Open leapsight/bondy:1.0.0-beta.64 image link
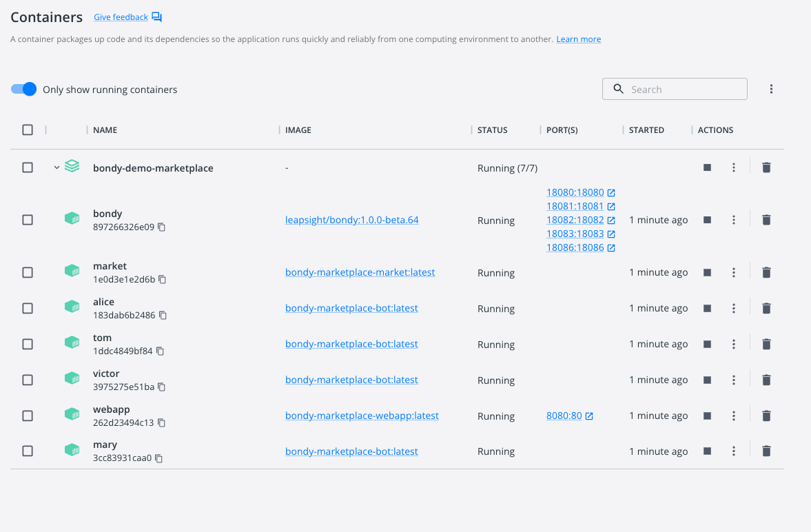Screen dimensions: 811x532 [351, 220]
